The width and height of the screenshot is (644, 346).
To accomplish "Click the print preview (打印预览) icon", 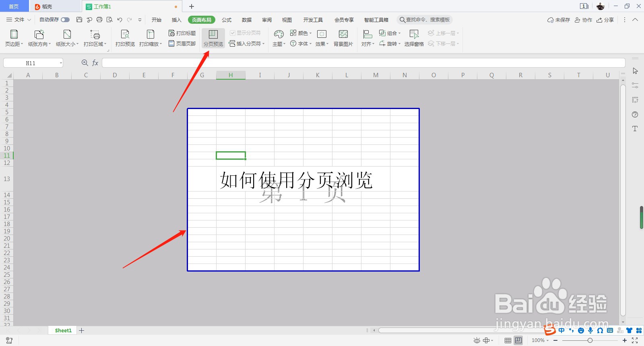I will click(125, 35).
